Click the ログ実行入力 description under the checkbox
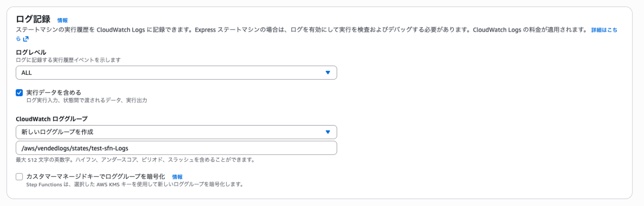Image resolution: width=644 pixels, height=206 pixels. point(86,100)
